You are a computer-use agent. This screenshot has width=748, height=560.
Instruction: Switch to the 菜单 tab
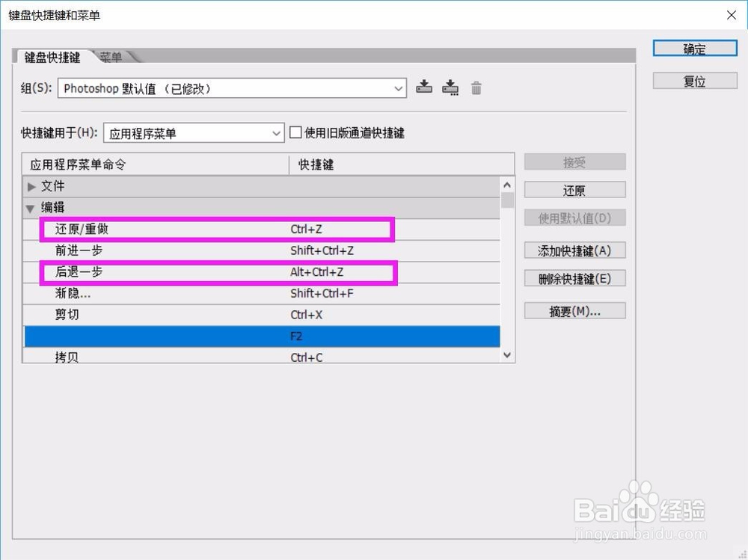pos(111,55)
